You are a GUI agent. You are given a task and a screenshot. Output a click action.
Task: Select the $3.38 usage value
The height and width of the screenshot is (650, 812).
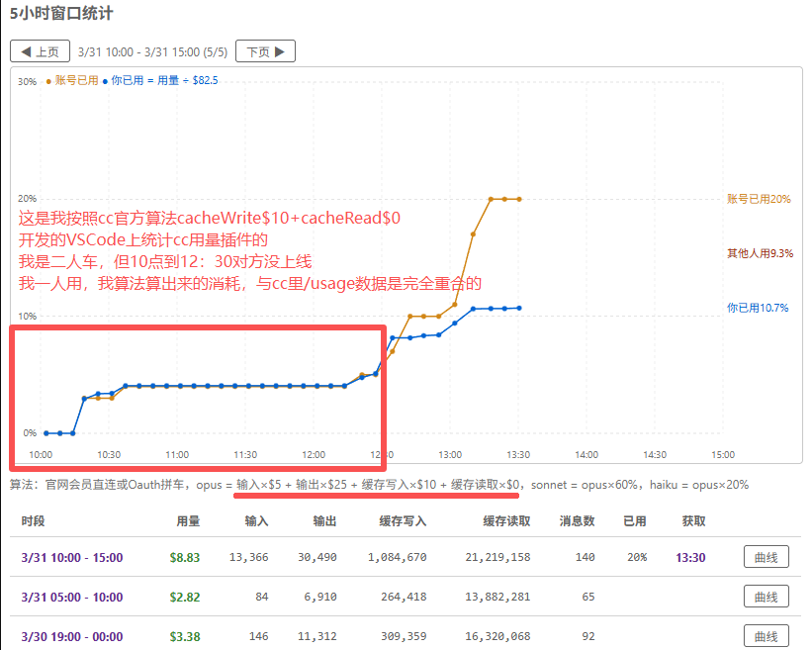(x=185, y=636)
